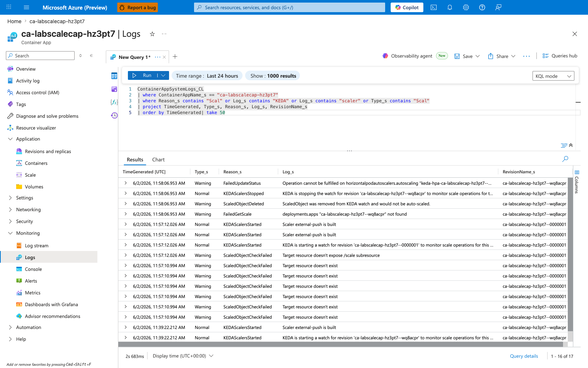Format the query with the indent icon
Viewport: 588px width, 368px height.
pyautogui.click(x=564, y=145)
